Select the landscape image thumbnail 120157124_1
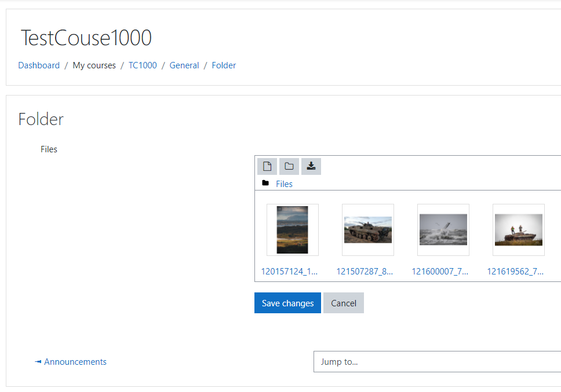This screenshot has width=561, height=392. coord(292,230)
